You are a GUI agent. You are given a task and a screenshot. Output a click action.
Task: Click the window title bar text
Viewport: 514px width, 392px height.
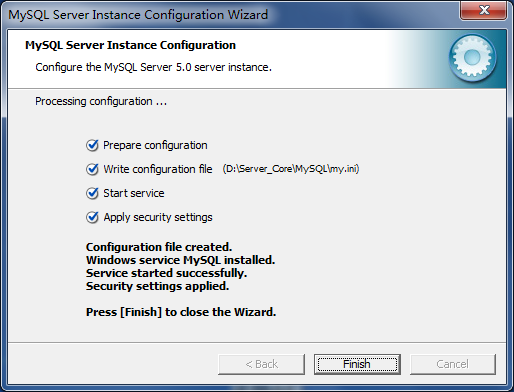[138, 15]
